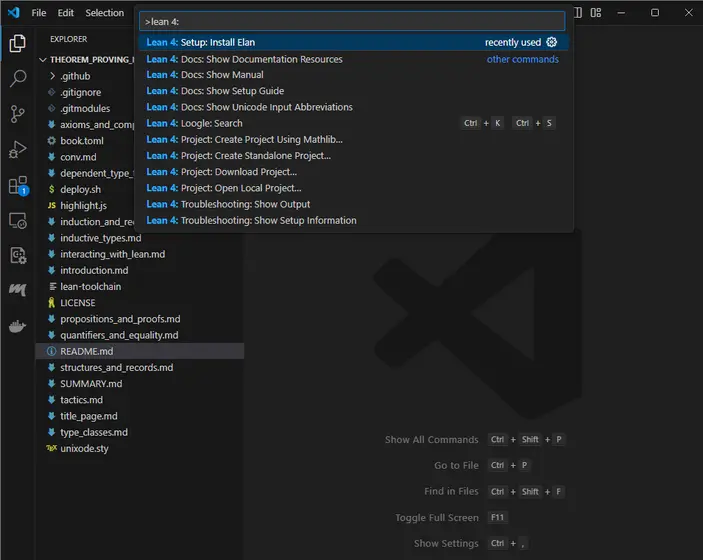703x560 pixels.
Task: Select Docs: Show Documentation Resources command
Action: click(354, 59)
